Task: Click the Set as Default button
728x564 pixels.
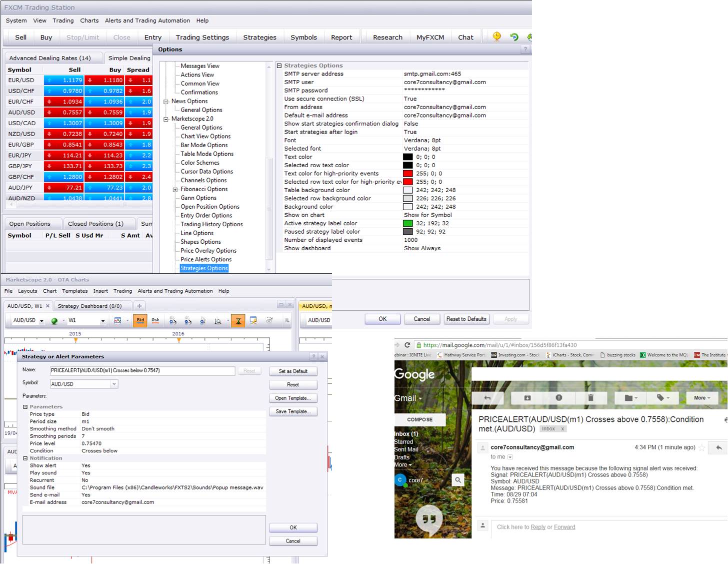Action: (293, 371)
